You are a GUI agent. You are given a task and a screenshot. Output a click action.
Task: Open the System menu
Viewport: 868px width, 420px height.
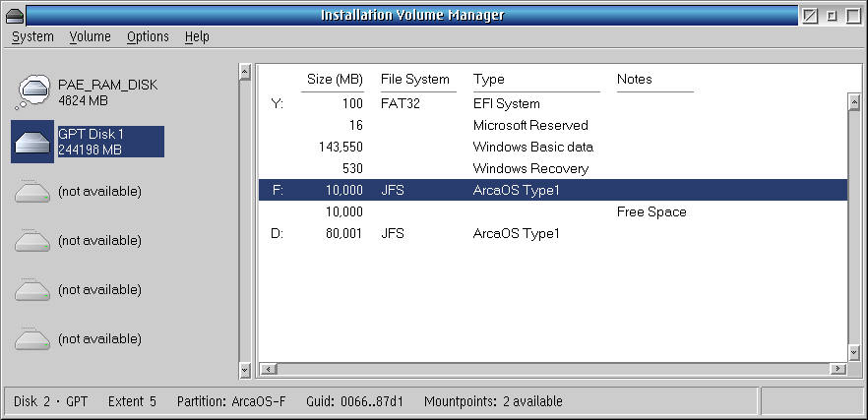[x=32, y=37]
